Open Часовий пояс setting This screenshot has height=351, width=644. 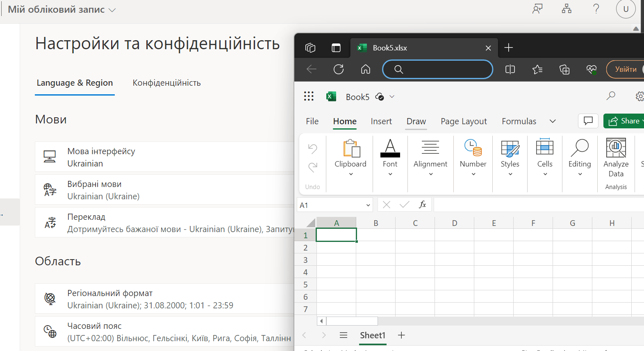165,331
